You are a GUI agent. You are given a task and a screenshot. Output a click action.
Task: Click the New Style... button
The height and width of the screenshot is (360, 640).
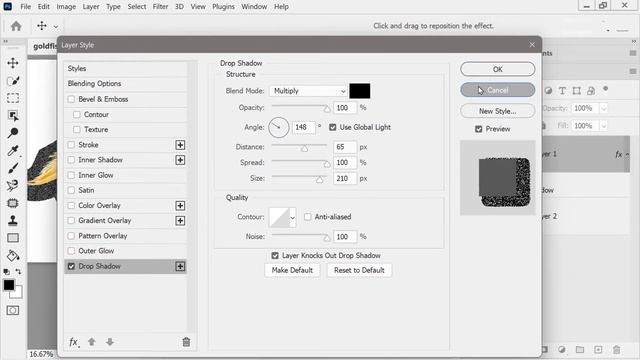(498, 111)
